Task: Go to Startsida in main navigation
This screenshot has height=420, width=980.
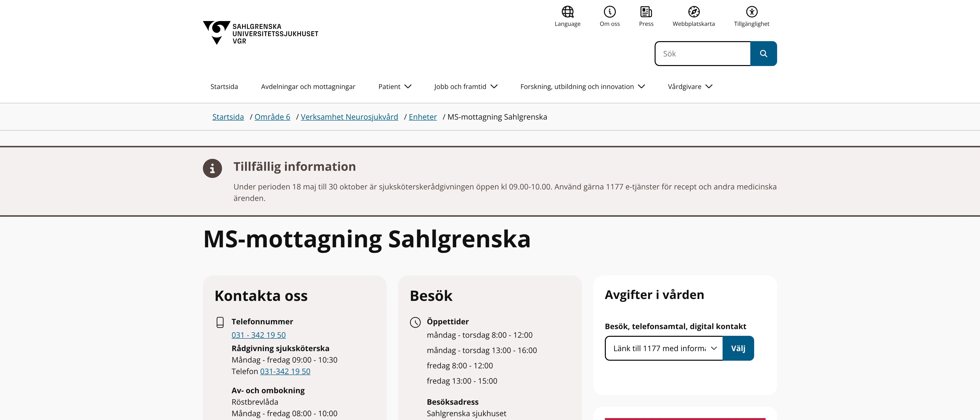Action: 224,87
